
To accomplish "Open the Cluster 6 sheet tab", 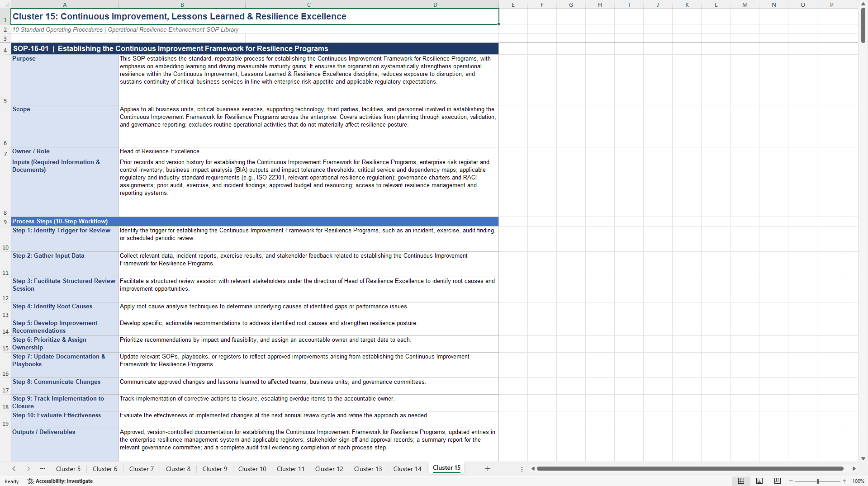I will coord(105,469).
